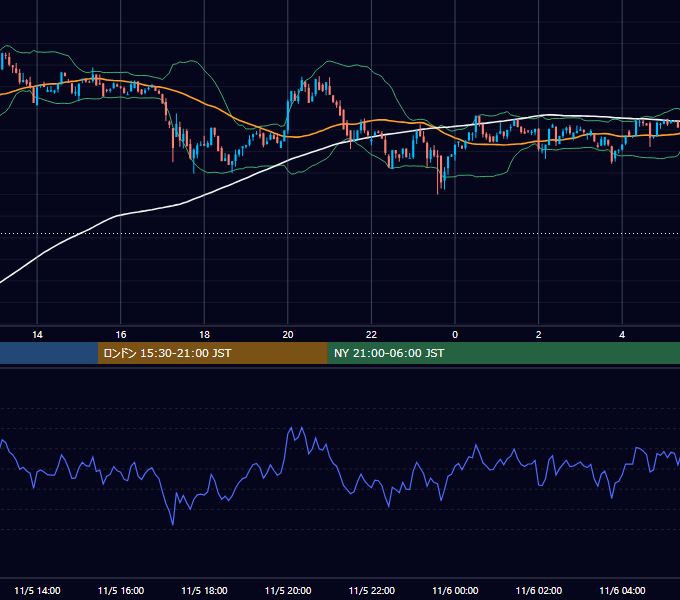The height and width of the screenshot is (600, 680).
Task: Click the hour 18 axis label
Action: click(x=204, y=335)
